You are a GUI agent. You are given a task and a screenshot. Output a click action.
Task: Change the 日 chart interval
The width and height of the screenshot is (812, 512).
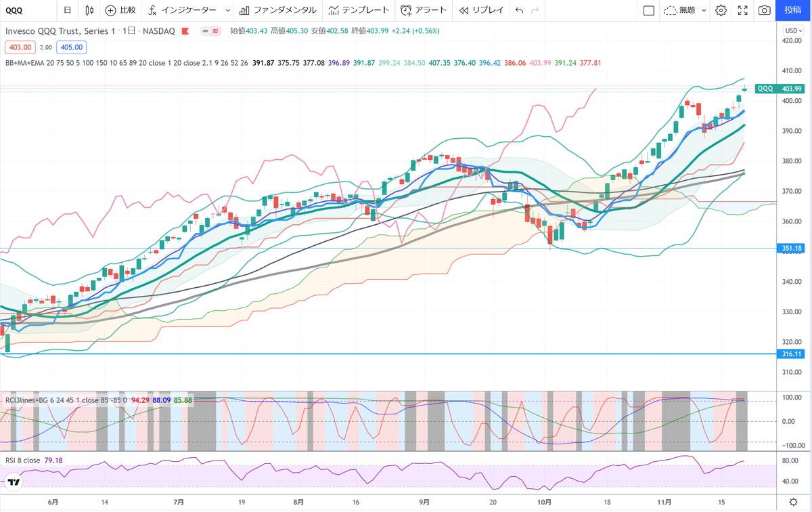[x=67, y=10]
